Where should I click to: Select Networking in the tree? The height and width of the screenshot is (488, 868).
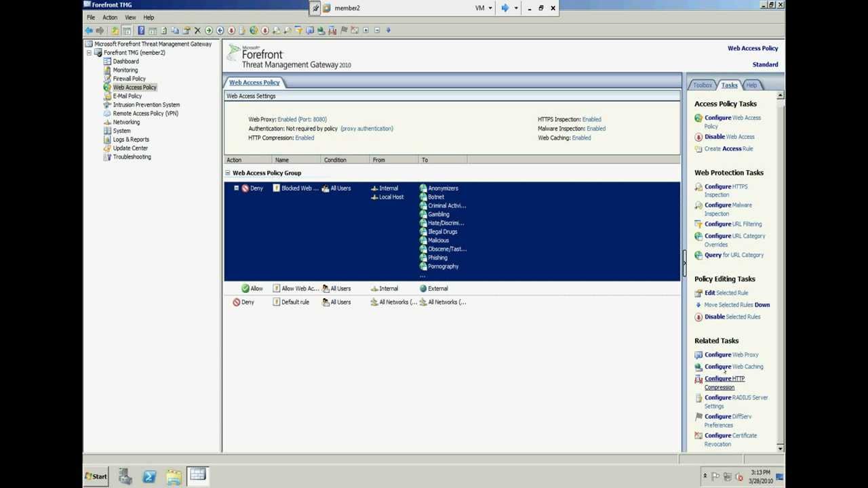[126, 122]
